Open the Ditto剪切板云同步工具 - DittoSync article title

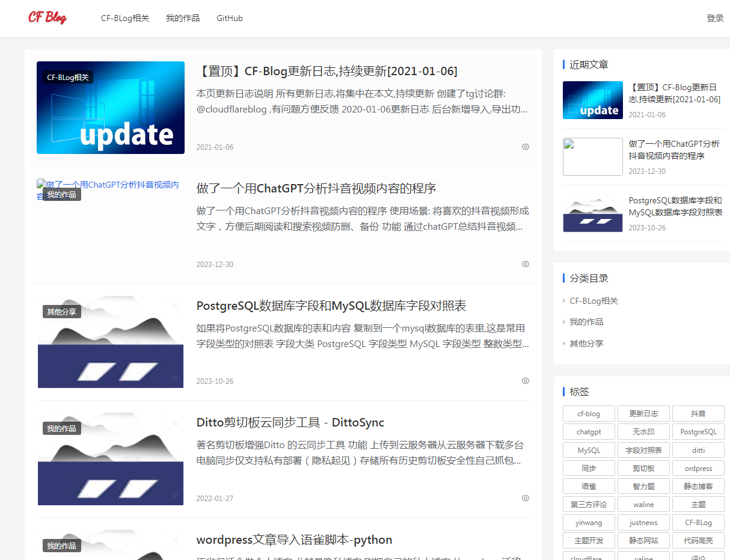pos(290,422)
